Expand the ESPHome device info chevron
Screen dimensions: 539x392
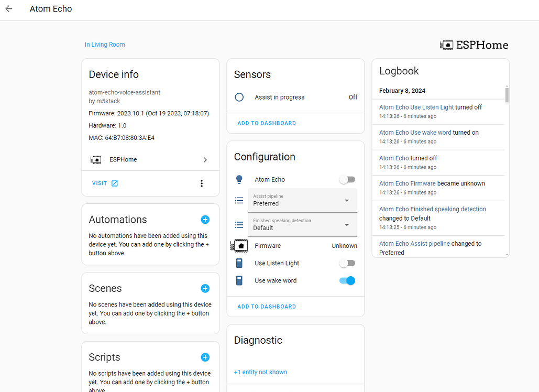[205, 159]
